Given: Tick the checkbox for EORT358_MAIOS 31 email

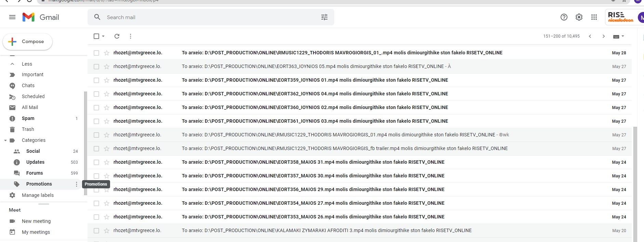Looking at the screenshot, I should (x=96, y=162).
